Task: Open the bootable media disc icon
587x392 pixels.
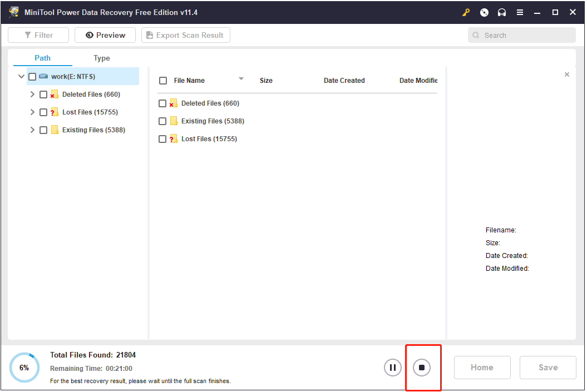Action: tap(484, 13)
